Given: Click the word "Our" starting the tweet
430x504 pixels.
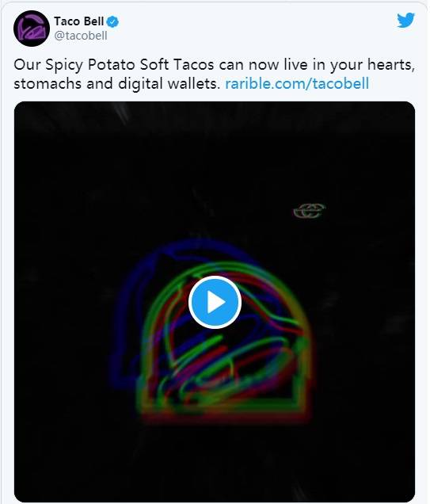Looking at the screenshot, I should 27,64.
